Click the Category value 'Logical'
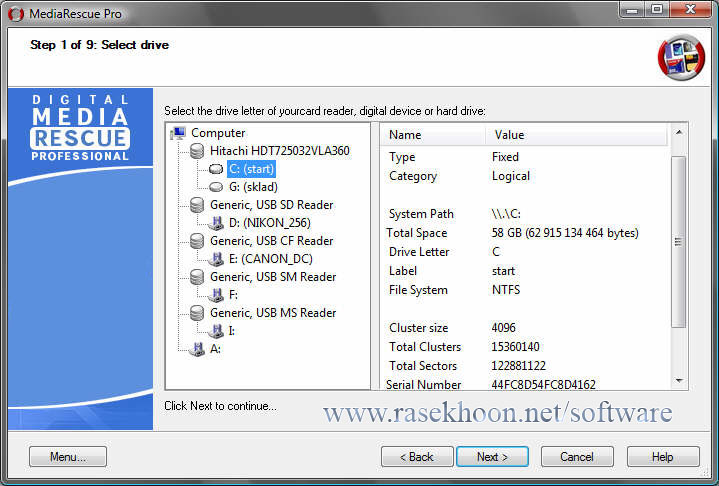 (511, 176)
